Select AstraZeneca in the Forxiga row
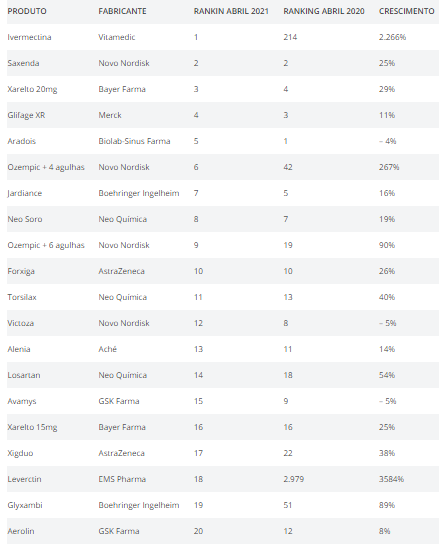 point(121,271)
